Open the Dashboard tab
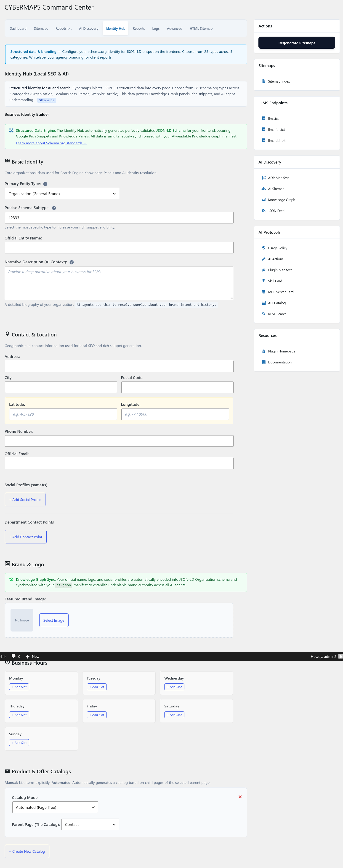The image size is (343, 868). tap(18, 29)
